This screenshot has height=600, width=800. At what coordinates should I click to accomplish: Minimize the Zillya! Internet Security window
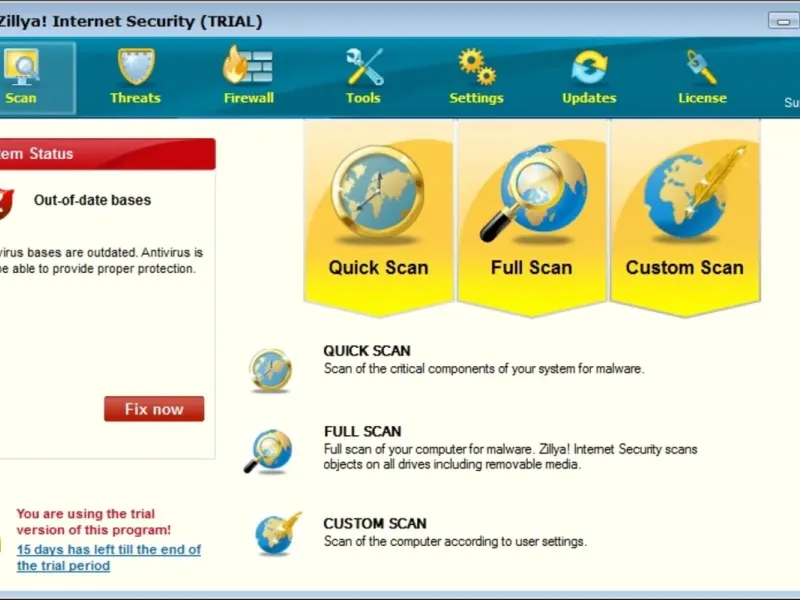click(x=783, y=21)
